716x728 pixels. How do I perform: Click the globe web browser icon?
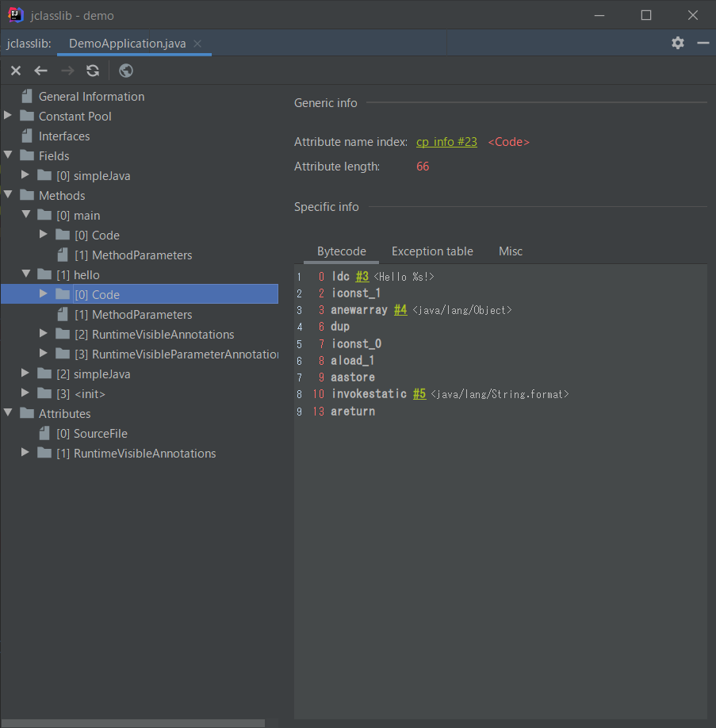tap(126, 71)
